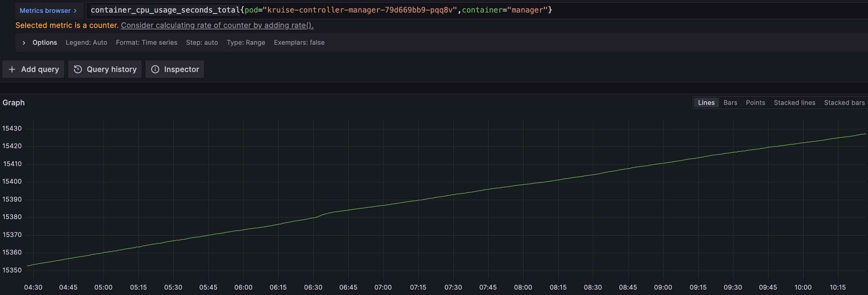Click the 'Type: Range' option text
This screenshot has width=868, height=295.
(x=246, y=43)
